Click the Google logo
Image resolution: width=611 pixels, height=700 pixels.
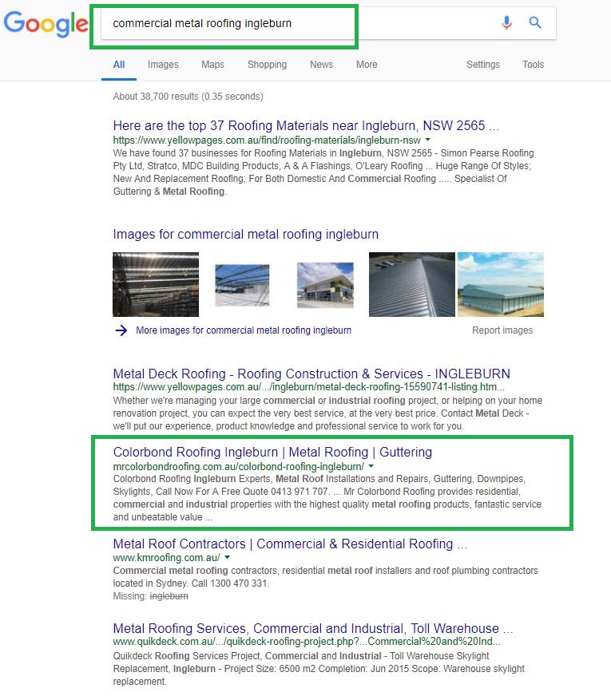(x=46, y=24)
